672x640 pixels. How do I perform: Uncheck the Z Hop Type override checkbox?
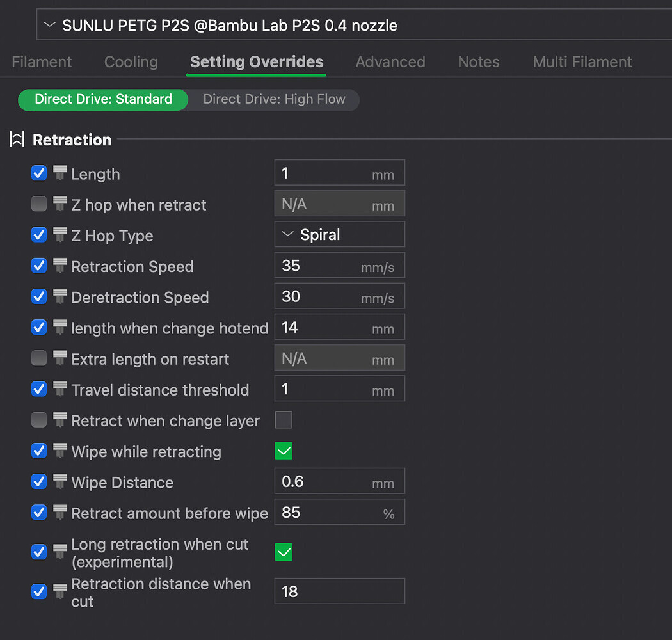39,235
